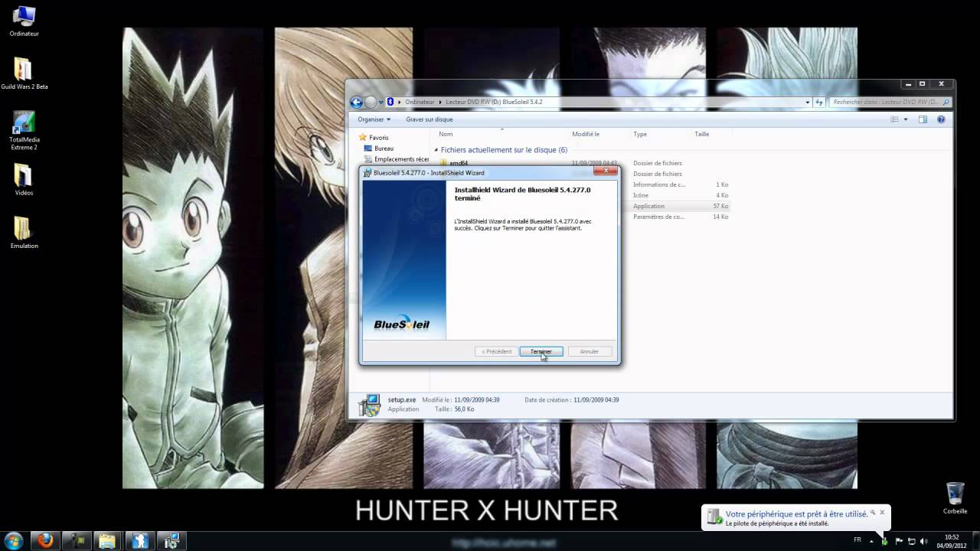Image resolution: width=980 pixels, height=551 pixels.
Task: Show hidden tray icons arrow
Action: coord(871,541)
